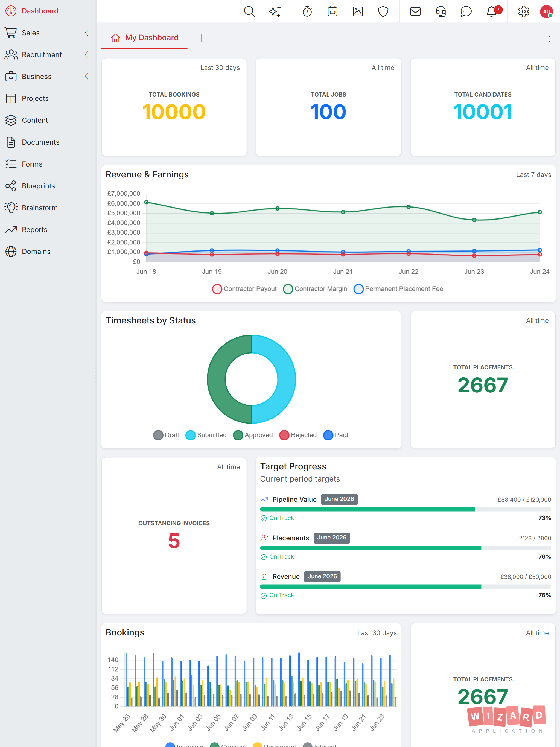
Task: Select the My Dashboard tab
Action: [x=145, y=38]
